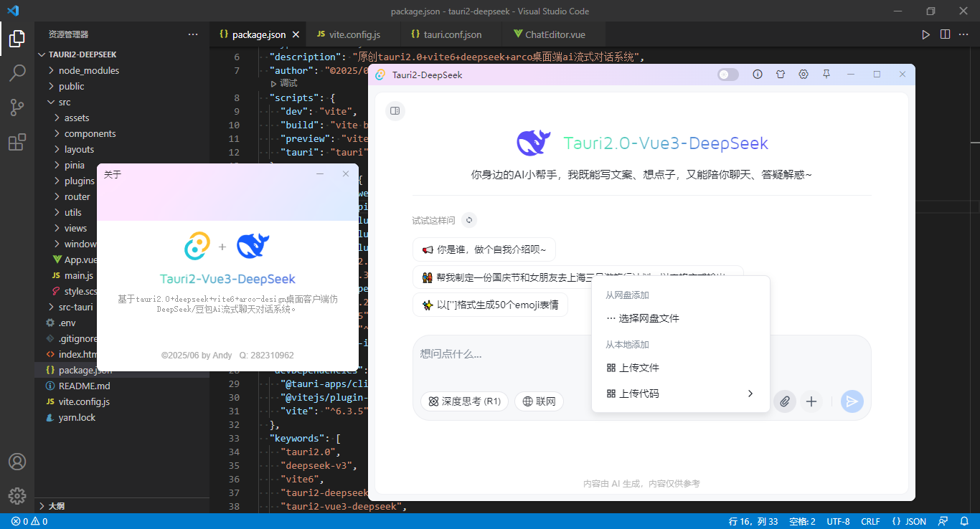The image size is (980, 529).
Task: Click the shirt skin icon in Tauri2-DeepSeek
Action: coord(781,75)
